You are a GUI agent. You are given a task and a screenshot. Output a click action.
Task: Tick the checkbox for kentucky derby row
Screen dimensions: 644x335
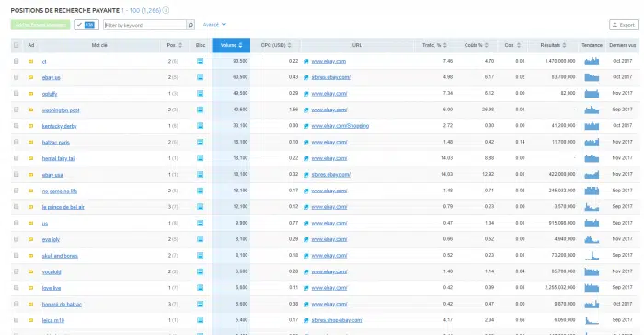(x=16, y=126)
